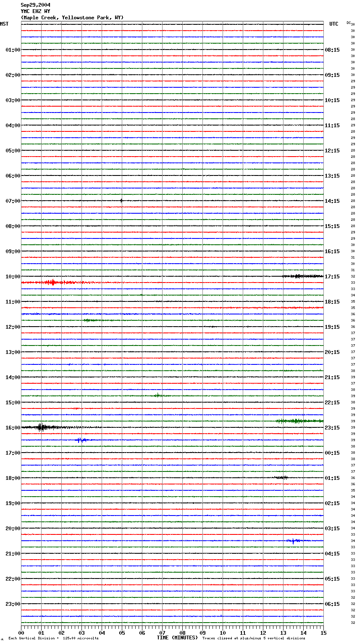Click the 23:15 UTC time label
The image size is (357, 644).
pos(332,428)
